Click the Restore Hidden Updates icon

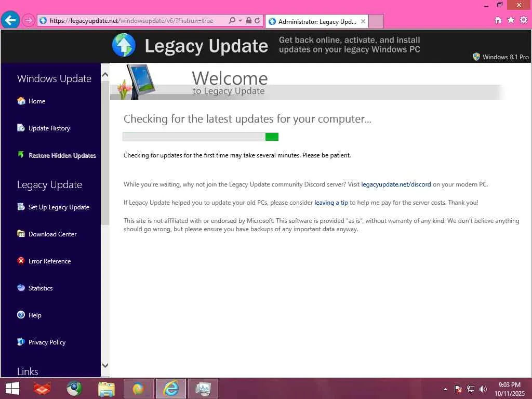click(21, 155)
